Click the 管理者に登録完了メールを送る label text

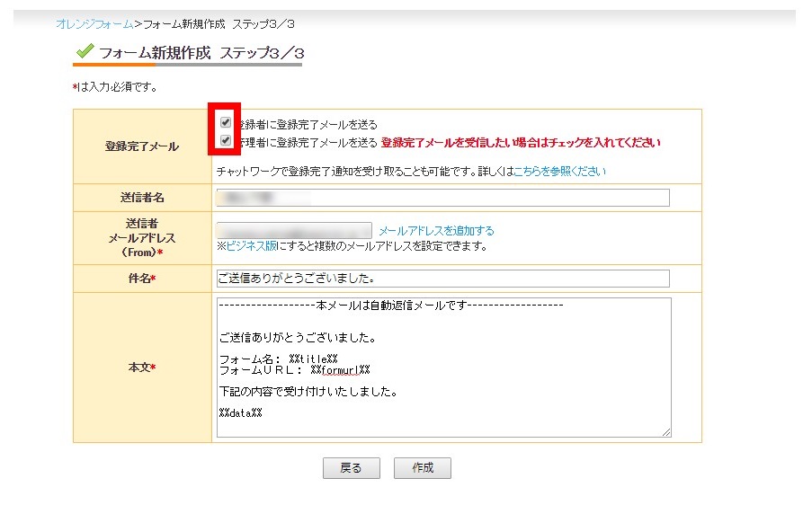tap(308, 142)
